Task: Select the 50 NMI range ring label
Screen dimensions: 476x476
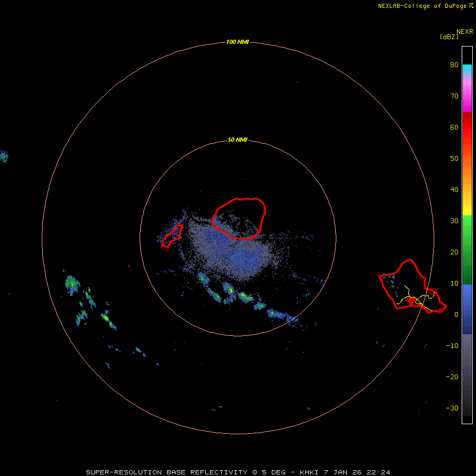Action: [237, 140]
